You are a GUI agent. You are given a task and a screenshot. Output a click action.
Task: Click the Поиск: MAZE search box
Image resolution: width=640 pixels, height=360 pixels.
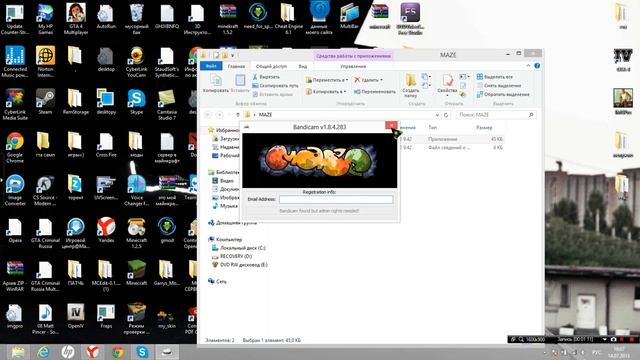(496, 115)
